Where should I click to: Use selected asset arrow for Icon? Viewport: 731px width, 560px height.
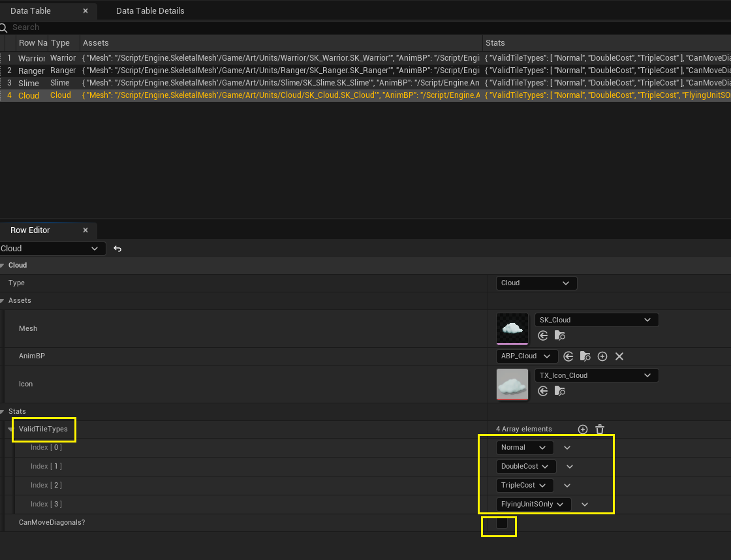point(542,391)
